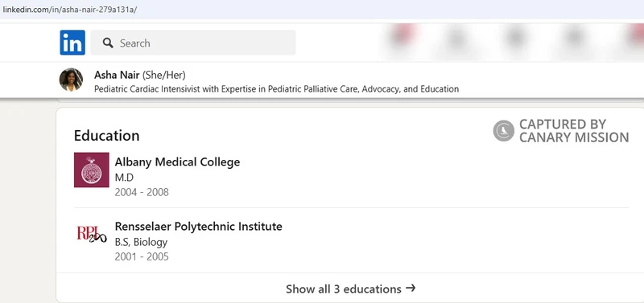Click the arrow beside Show all educations

[411, 289]
